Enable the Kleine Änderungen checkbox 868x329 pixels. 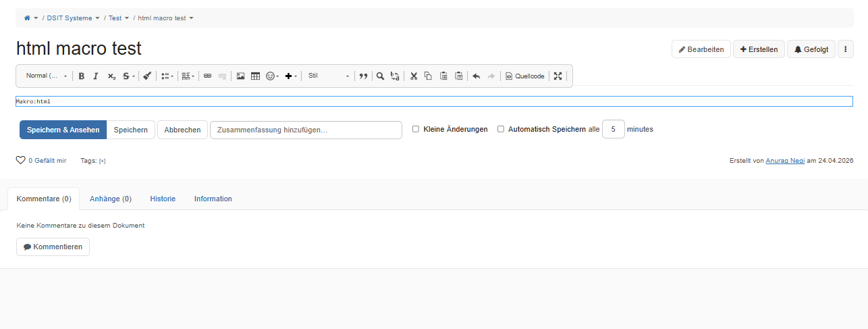(x=416, y=129)
